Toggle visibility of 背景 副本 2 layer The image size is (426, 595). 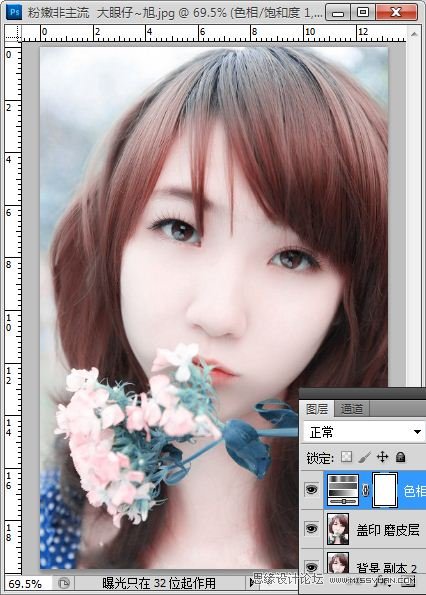(311, 567)
